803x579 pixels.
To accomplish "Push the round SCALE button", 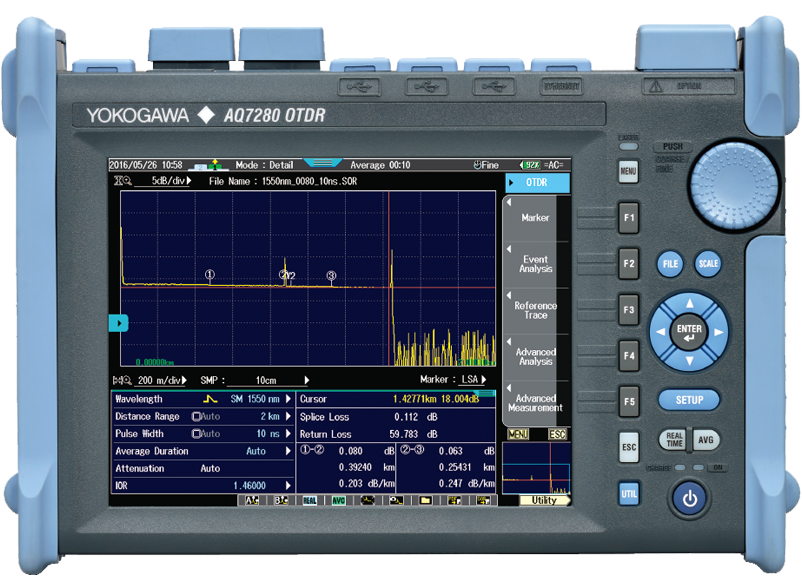I will pyautogui.click(x=708, y=264).
